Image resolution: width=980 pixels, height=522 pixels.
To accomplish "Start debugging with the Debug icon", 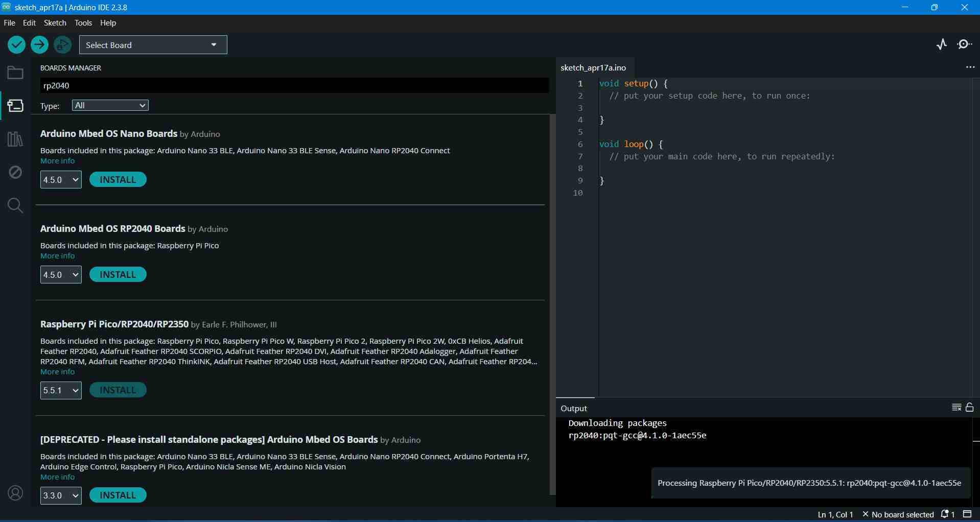I will pyautogui.click(x=63, y=45).
